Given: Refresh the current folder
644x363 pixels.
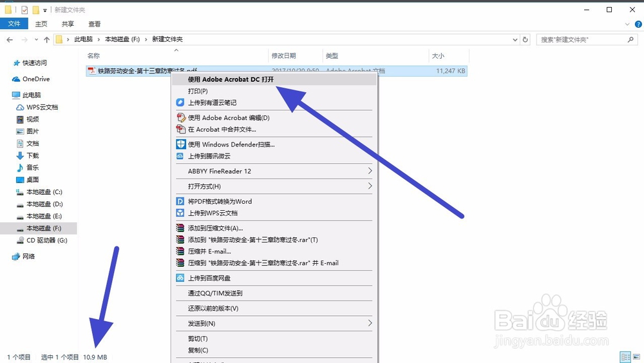Looking at the screenshot, I should 525,39.
